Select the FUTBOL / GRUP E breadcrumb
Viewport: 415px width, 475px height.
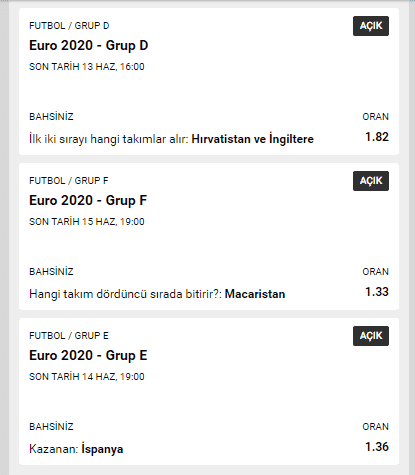click(69, 336)
